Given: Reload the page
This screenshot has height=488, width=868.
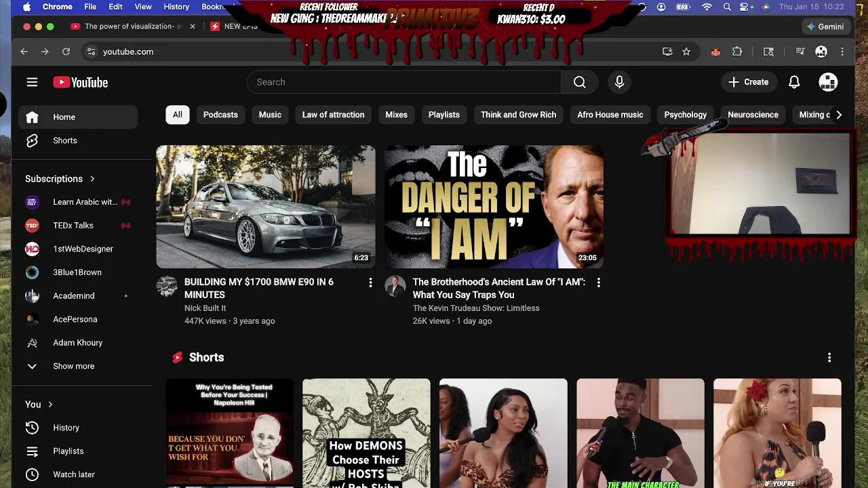Looking at the screenshot, I should tap(66, 52).
